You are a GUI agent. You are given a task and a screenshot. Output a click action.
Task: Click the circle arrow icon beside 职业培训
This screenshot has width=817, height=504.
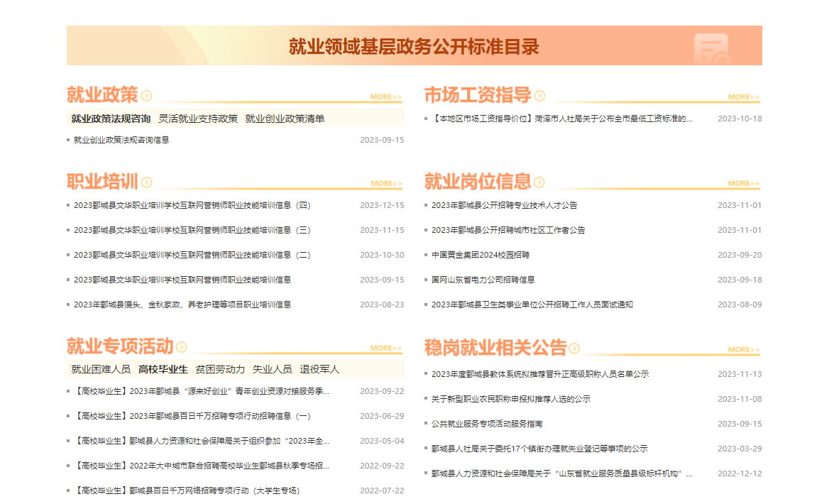pyautogui.click(x=147, y=182)
